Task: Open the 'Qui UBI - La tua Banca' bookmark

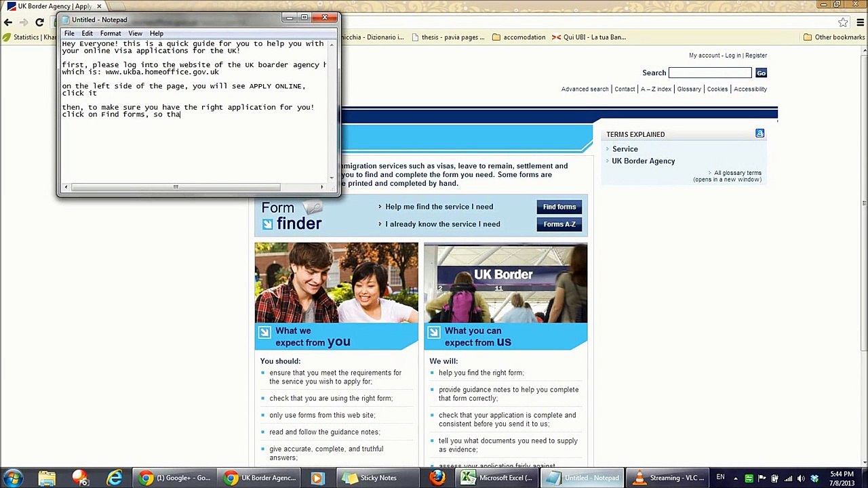Action: [x=589, y=37]
